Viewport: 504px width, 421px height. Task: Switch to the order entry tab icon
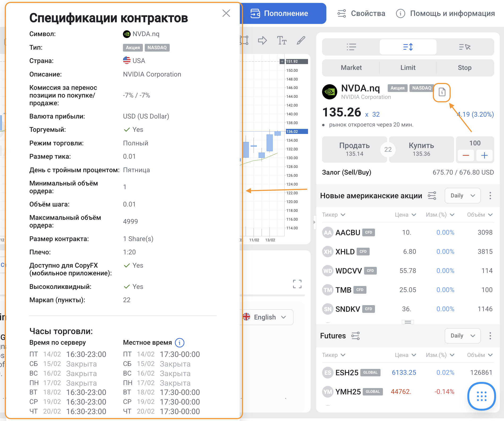pyautogui.click(x=408, y=47)
